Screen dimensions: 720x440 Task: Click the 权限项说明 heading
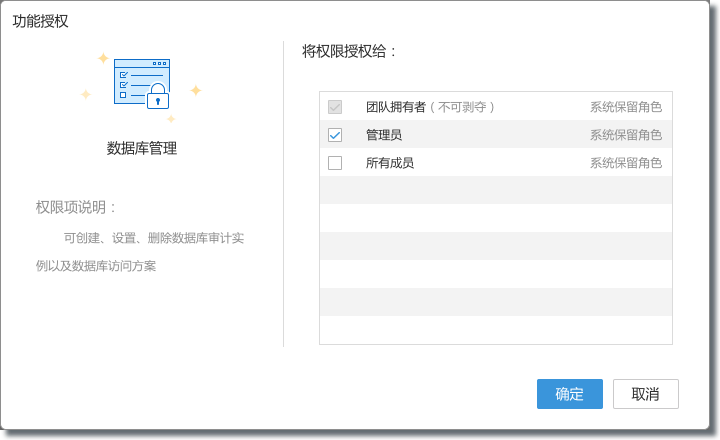click(77, 207)
